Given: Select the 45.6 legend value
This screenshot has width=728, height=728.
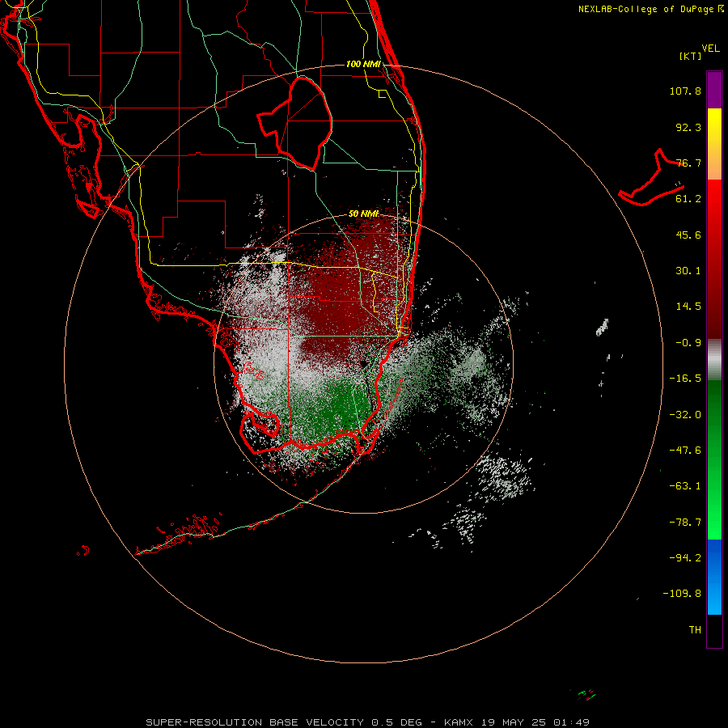Looking at the screenshot, I should [x=688, y=235].
